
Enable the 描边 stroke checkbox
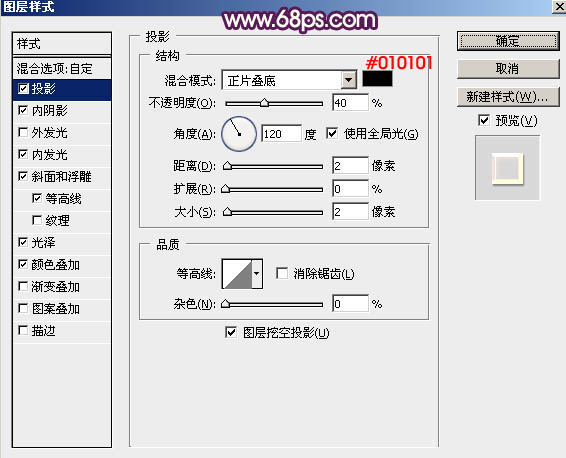point(23,330)
